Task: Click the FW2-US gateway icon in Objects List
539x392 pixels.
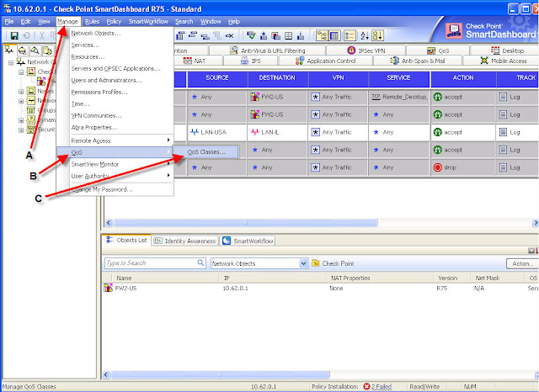Action: point(108,288)
